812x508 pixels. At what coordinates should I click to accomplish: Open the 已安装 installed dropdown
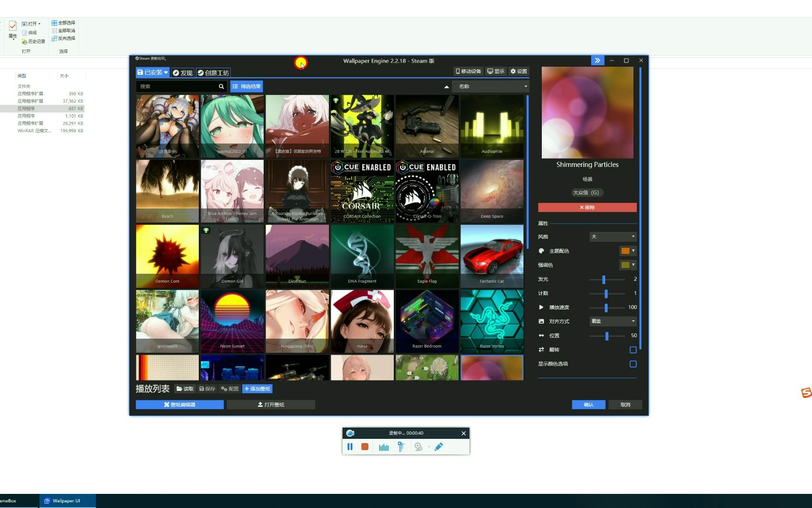coord(153,72)
